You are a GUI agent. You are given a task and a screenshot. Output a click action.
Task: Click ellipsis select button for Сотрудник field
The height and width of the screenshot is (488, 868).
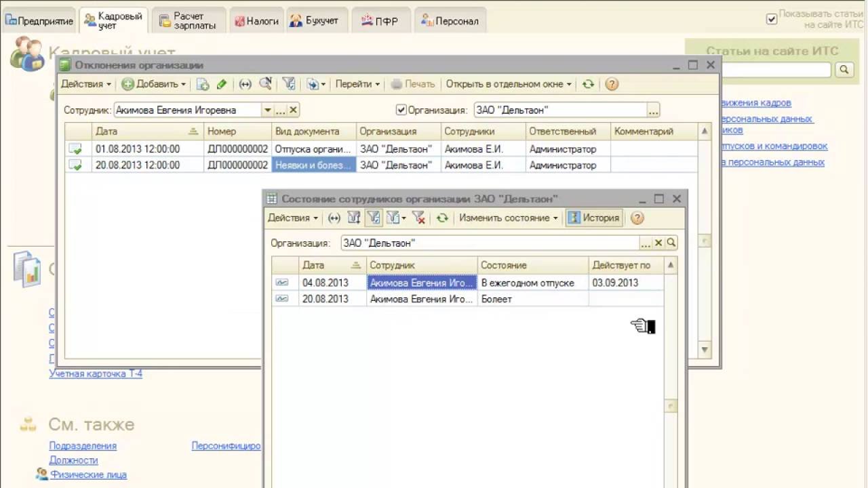pyautogui.click(x=281, y=110)
